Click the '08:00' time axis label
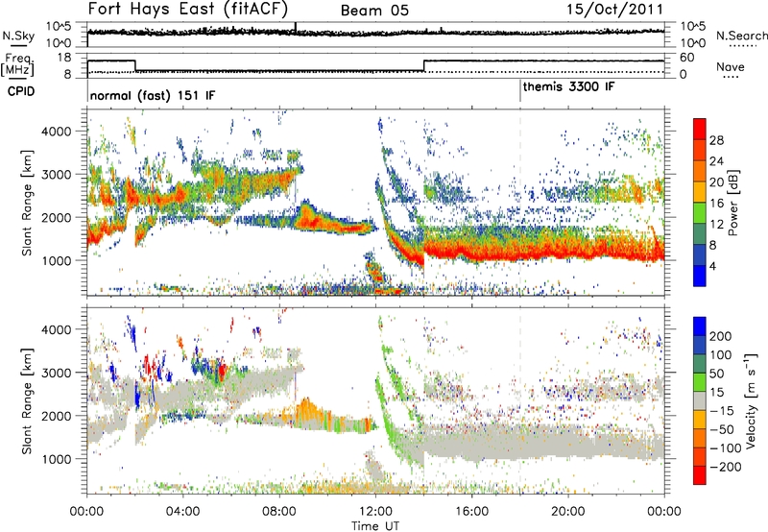This screenshot has width=768, height=532. pyautogui.click(x=279, y=512)
